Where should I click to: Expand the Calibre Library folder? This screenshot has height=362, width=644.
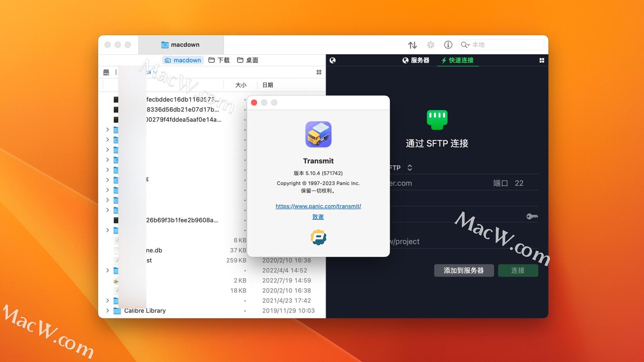(108, 311)
